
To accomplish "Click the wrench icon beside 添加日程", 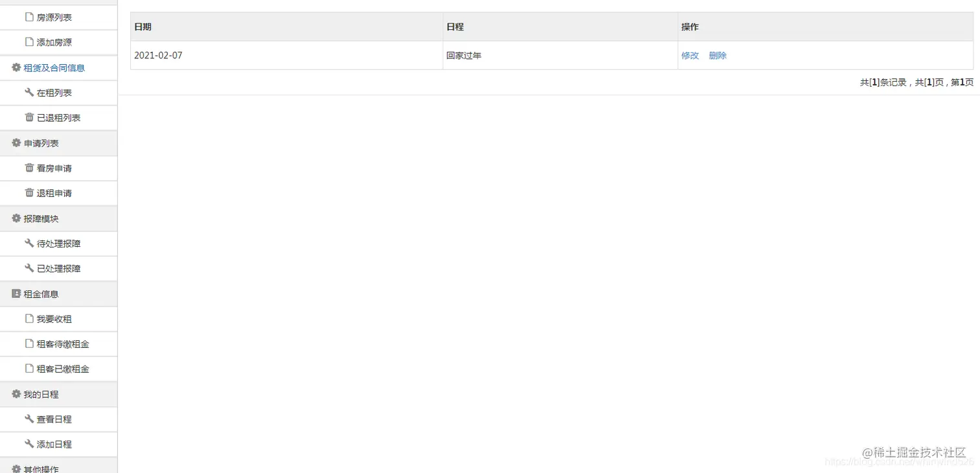I will tap(29, 444).
